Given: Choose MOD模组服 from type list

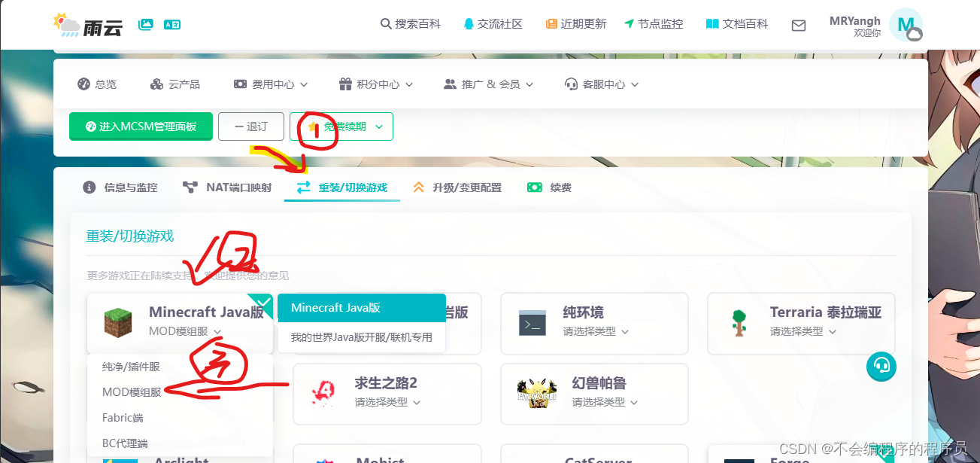Looking at the screenshot, I should 132,392.
